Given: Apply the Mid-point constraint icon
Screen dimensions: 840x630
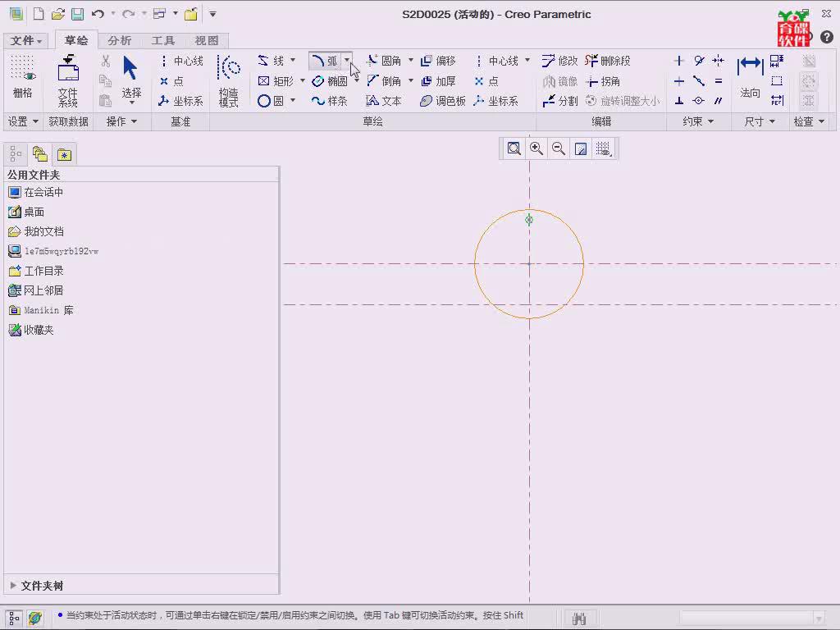Looking at the screenshot, I should coord(699,81).
